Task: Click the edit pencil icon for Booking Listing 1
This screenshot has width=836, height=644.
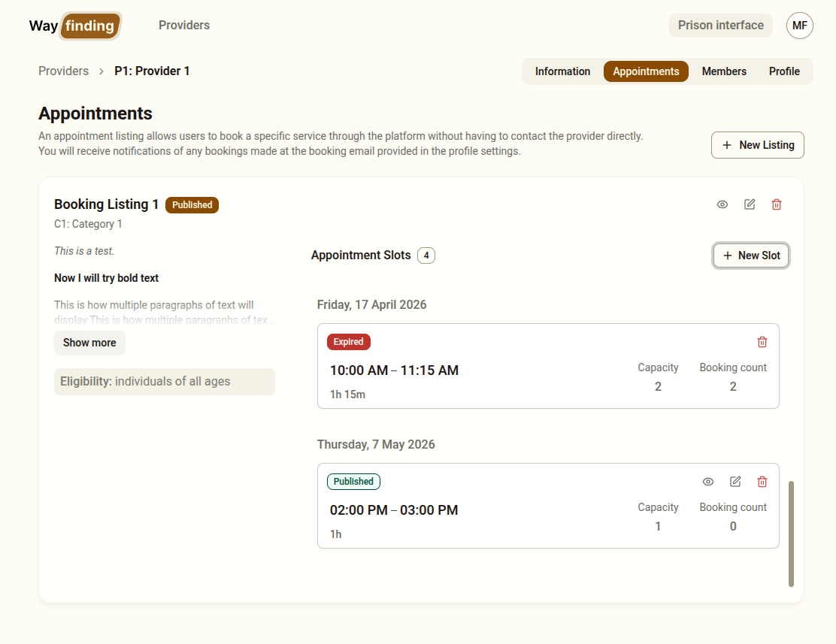Action: click(x=750, y=204)
